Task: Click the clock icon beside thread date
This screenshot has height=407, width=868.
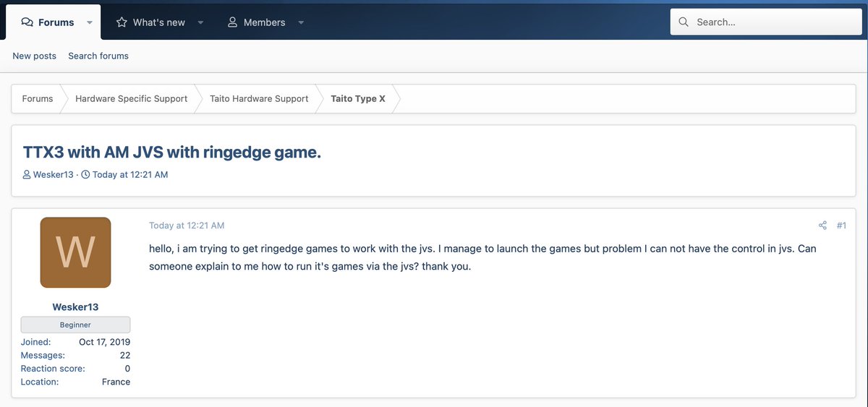Action: click(85, 174)
